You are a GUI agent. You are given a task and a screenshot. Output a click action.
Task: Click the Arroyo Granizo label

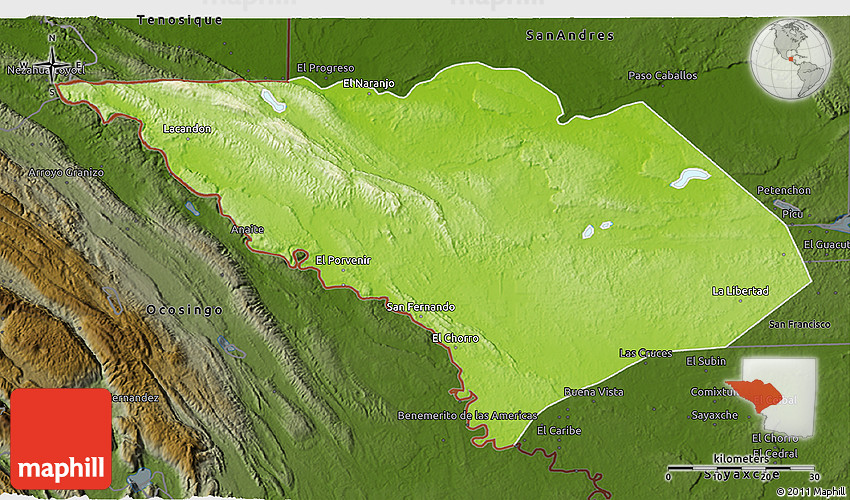pos(66,172)
